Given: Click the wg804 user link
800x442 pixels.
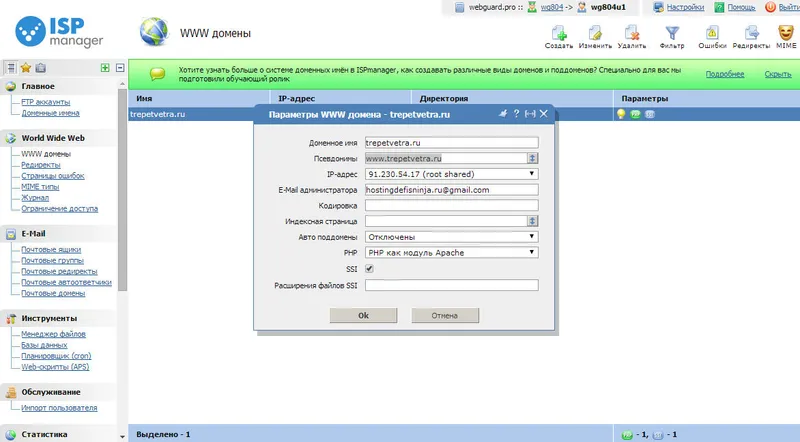Looking at the screenshot, I should tap(552, 7).
